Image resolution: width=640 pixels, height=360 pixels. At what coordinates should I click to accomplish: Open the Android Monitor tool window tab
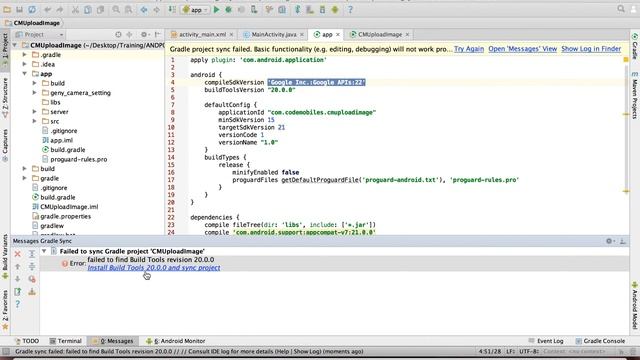click(x=176, y=341)
